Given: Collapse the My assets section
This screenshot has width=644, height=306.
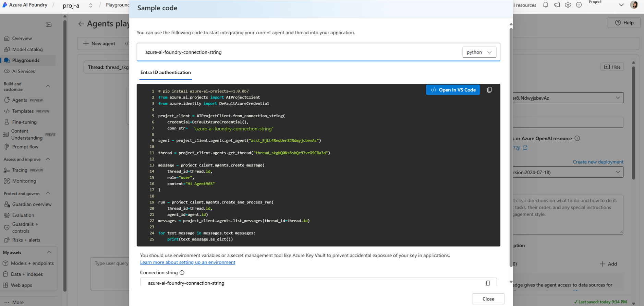Looking at the screenshot, I should (x=49, y=252).
